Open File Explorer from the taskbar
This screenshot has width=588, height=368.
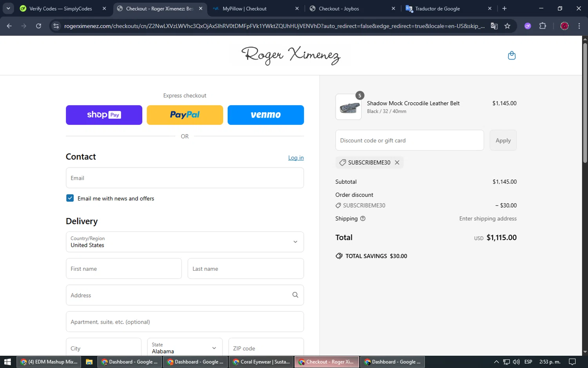(x=89, y=362)
